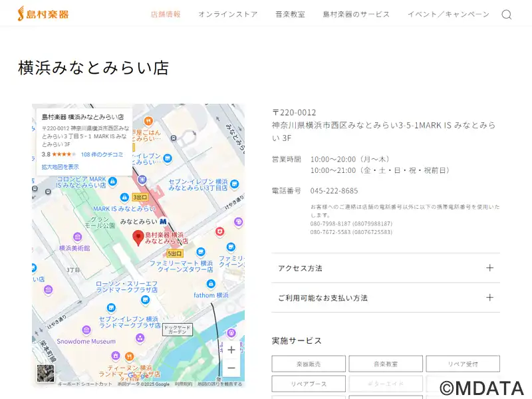The width and height of the screenshot is (532, 399).
Task: Click the store pin below ローソン・スリーエフ ランドマークプラザ店 label
Action: tap(145, 300)
